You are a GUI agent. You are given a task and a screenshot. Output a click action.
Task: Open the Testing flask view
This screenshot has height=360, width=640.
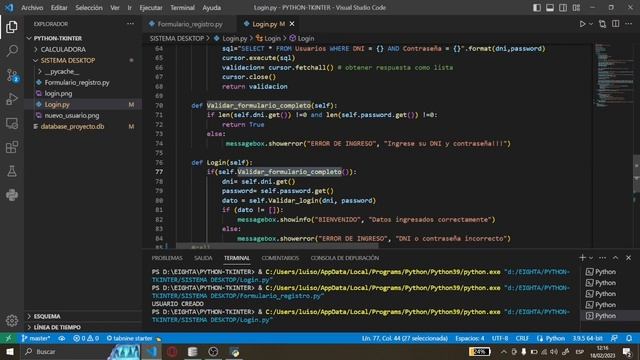point(12,171)
